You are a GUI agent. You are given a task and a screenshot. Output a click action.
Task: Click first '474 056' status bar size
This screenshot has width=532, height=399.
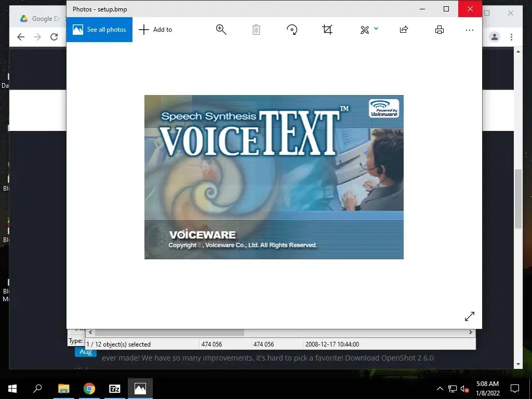click(x=211, y=344)
